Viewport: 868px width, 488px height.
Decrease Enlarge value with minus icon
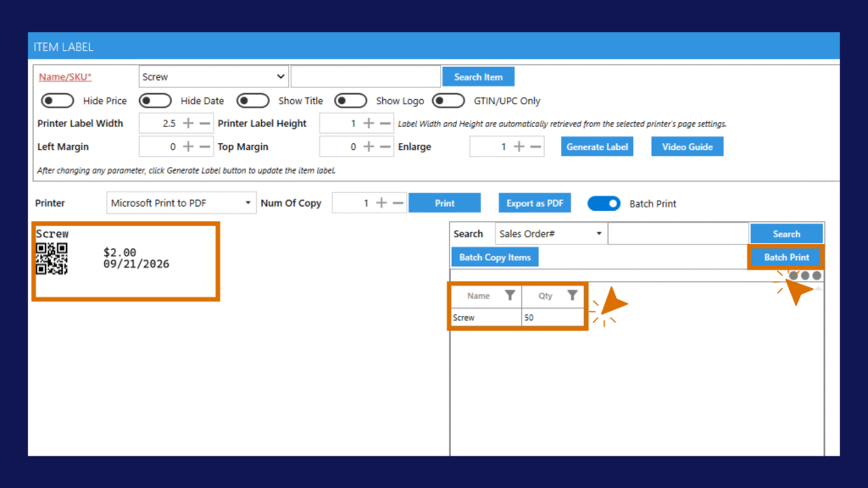coord(536,147)
